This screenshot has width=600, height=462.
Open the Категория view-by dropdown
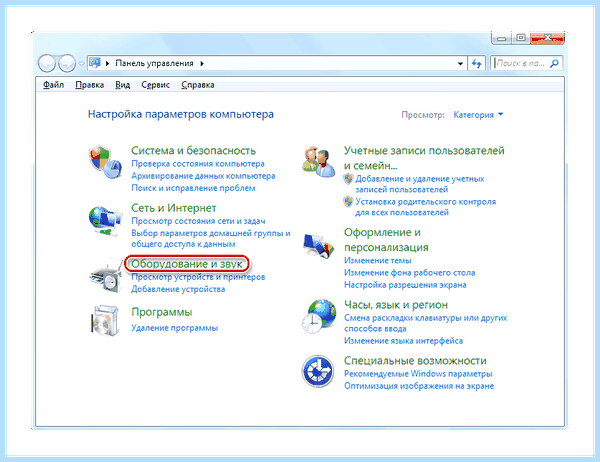(x=478, y=114)
